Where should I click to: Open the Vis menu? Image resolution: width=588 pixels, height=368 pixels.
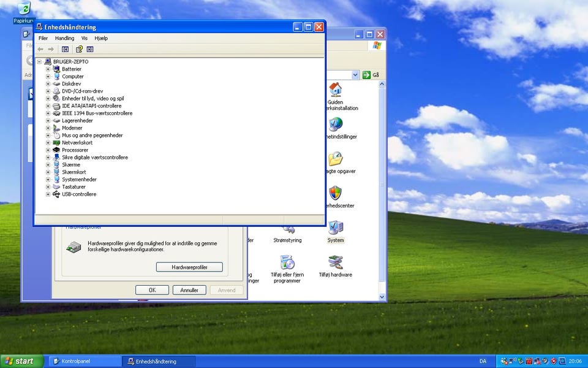(85, 38)
